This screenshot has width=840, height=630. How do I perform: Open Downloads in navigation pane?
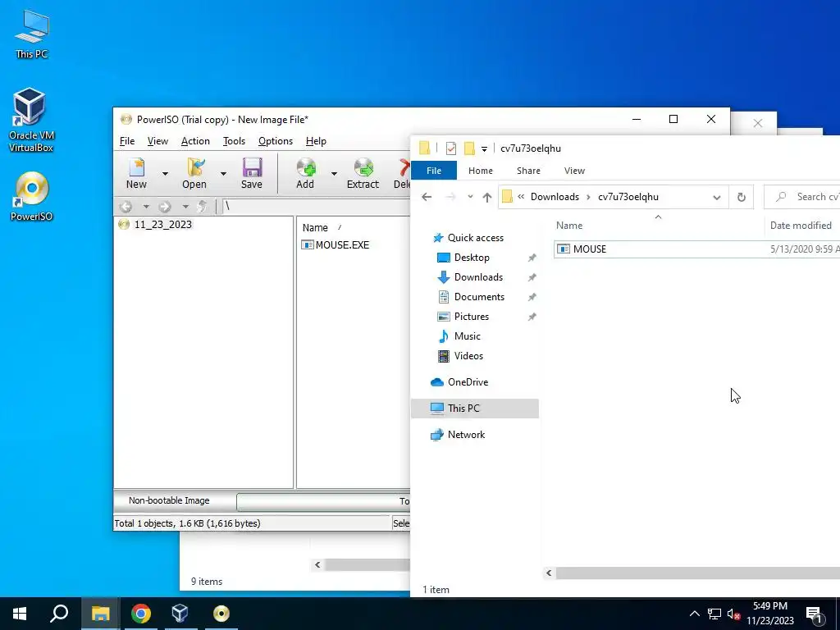pyautogui.click(x=478, y=277)
